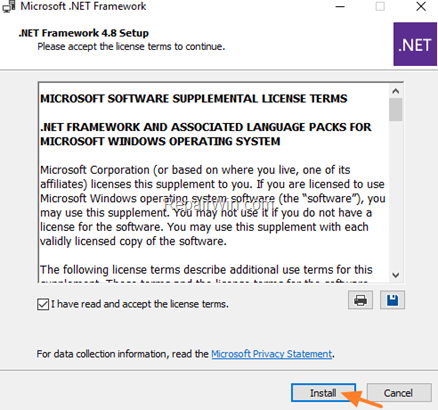Uncheck the accept license terms checkbox
The image size is (438, 410).
[43, 304]
